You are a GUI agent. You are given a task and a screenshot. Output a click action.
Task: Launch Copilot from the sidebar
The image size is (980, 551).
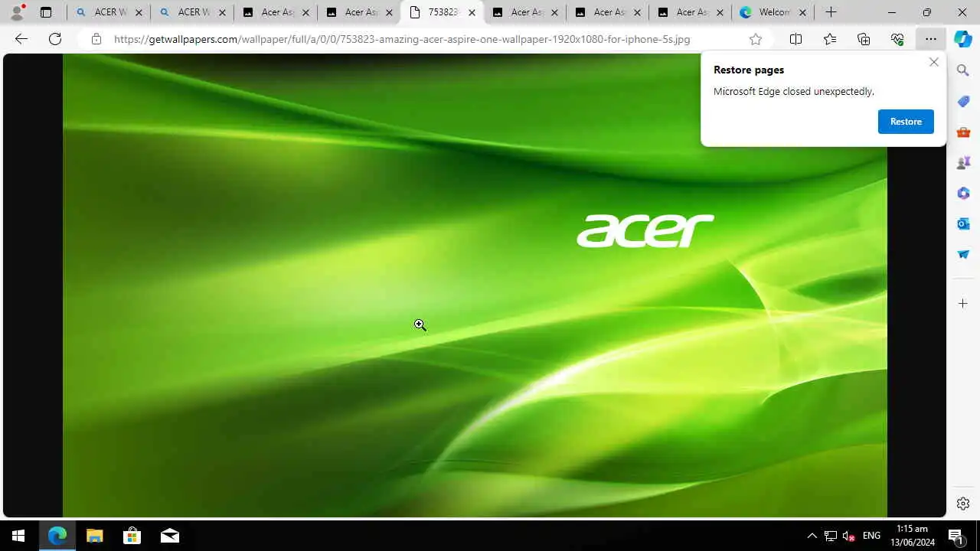pyautogui.click(x=963, y=39)
